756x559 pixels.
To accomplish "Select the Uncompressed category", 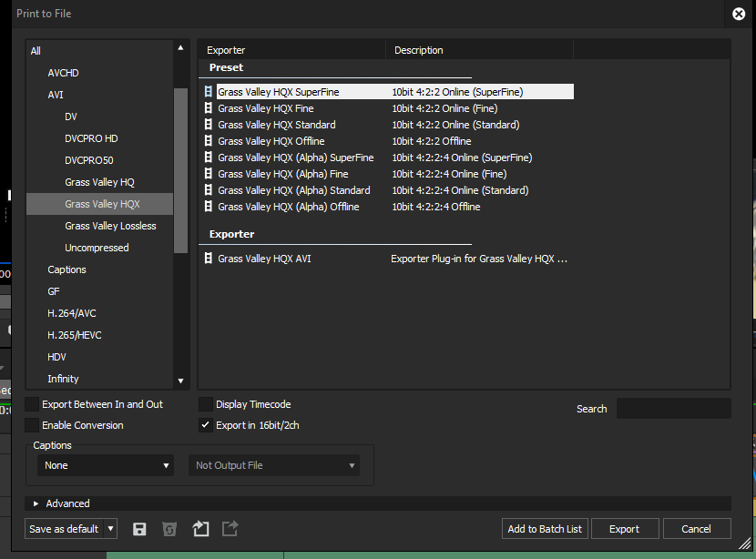I will pos(97,248).
